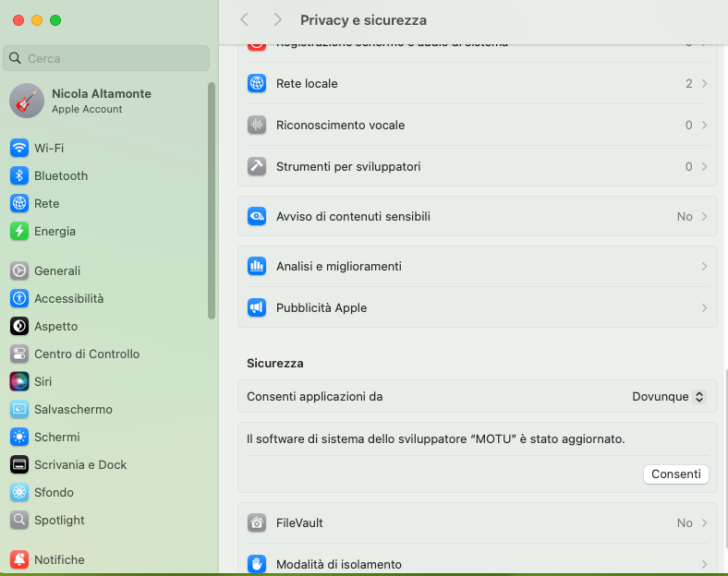This screenshot has height=576, width=728.
Task: Click the Salvaschermo sidebar icon
Action: coord(19,409)
